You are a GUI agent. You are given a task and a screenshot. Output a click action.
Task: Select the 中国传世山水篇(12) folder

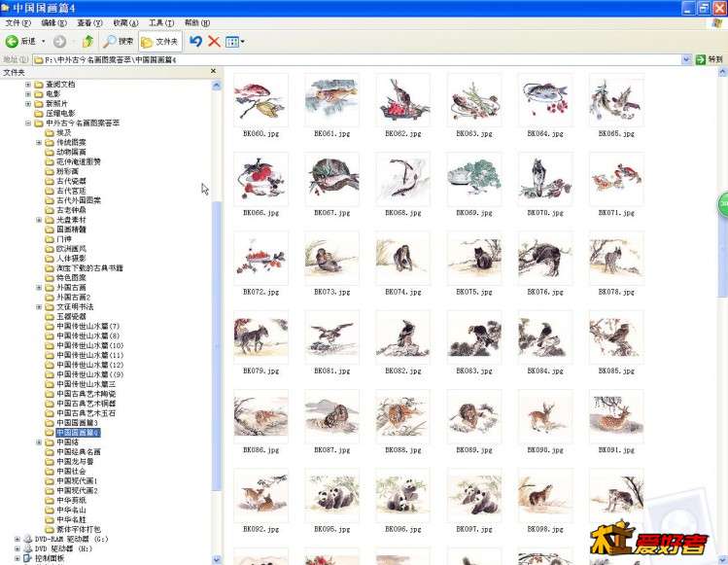click(90, 365)
